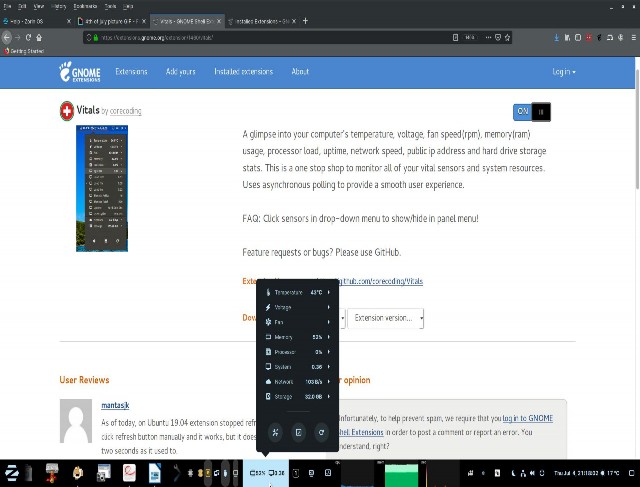Image resolution: width=640 pixels, height=487 pixels.
Task: Open corecoding author link
Action: pos(126,111)
